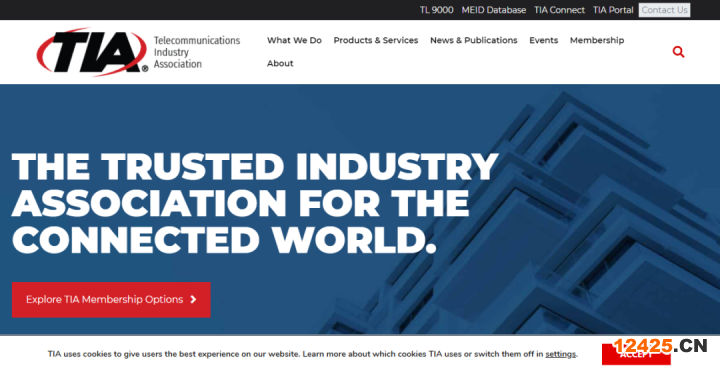Click the TIA logo
The width and height of the screenshot is (720, 368).
pos(92,51)
